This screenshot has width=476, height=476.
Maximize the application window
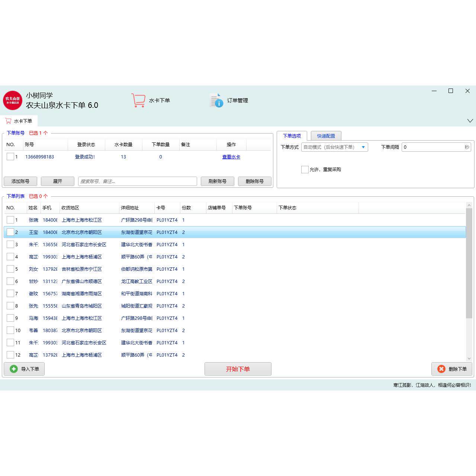[x=451, y=91]
